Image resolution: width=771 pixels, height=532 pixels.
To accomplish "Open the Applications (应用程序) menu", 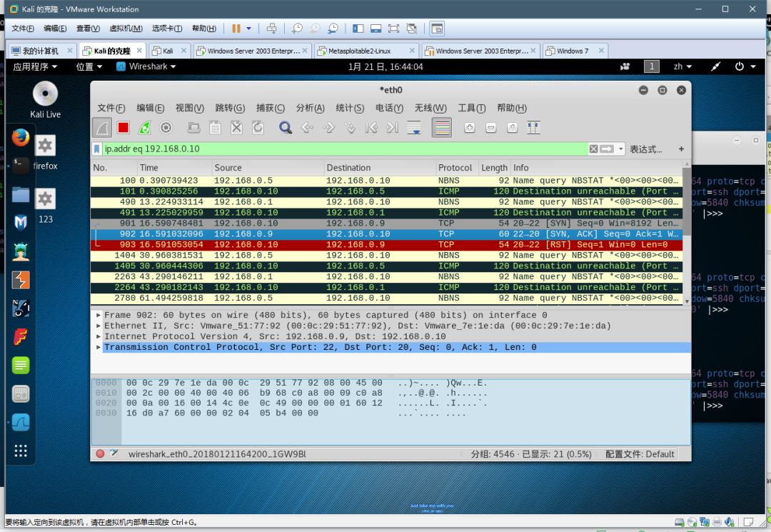I will click(35, 66).
